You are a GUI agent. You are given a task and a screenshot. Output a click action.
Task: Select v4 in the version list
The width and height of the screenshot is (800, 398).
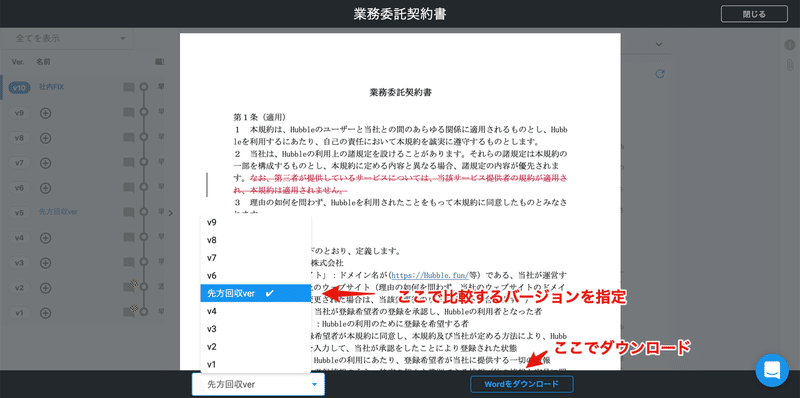[x=256, y=311]
